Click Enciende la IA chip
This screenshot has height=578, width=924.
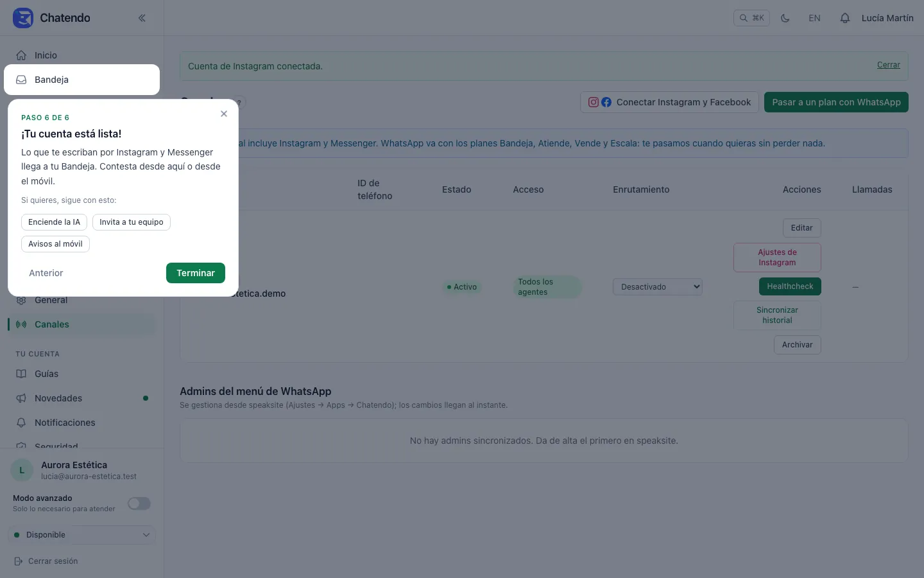[54, 222]
